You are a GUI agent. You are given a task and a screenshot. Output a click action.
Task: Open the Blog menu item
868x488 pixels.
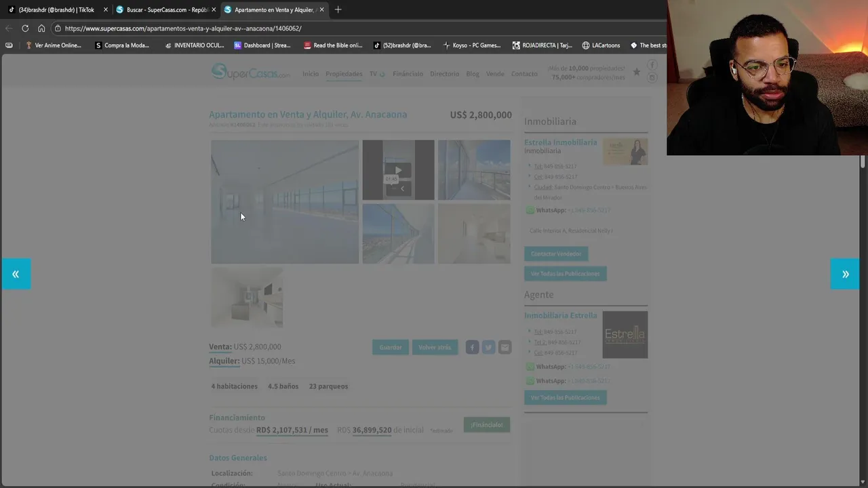pos(473,74)
